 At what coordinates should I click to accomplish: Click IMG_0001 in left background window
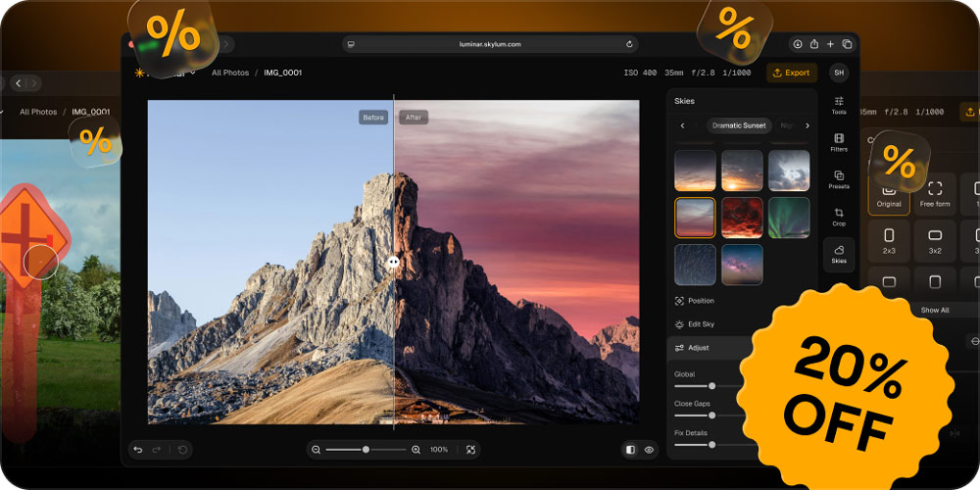pos(90,112)
